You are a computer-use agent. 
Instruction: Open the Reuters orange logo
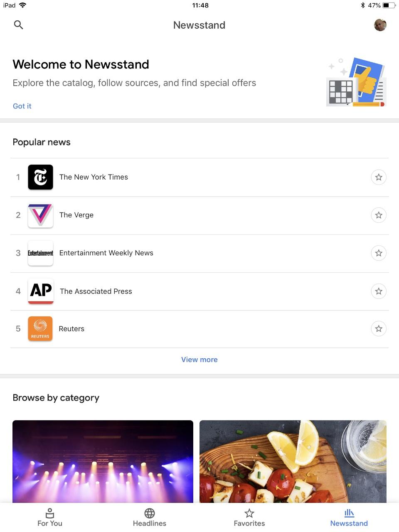(x=40, y=329)
